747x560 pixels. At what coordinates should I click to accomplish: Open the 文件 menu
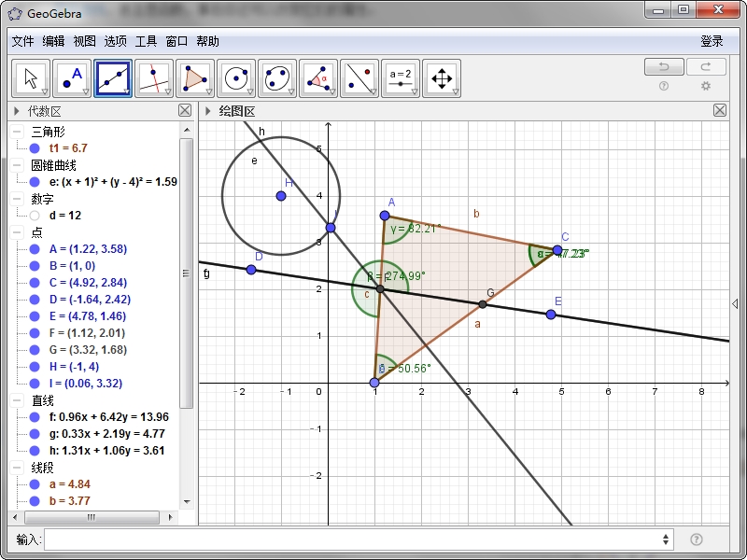coord(23,41)
